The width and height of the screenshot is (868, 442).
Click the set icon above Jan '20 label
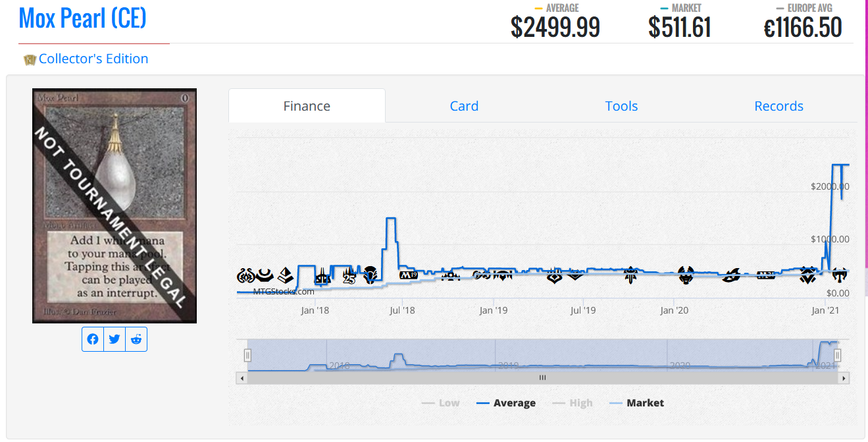coord(686,275)
